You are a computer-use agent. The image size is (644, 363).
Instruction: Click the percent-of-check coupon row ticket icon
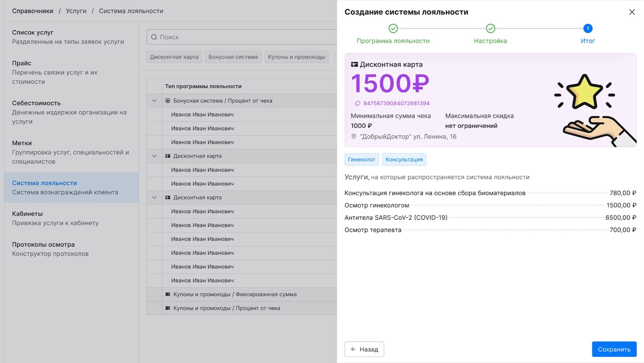click(168, 308)
